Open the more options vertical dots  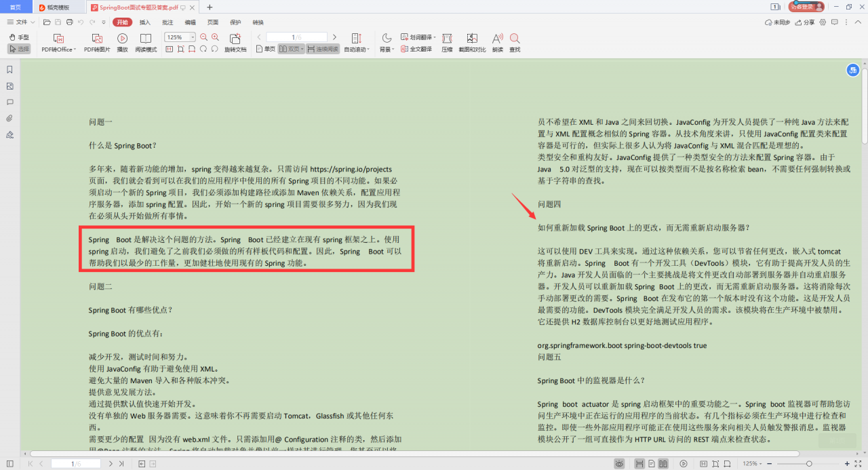coord(847,22)
